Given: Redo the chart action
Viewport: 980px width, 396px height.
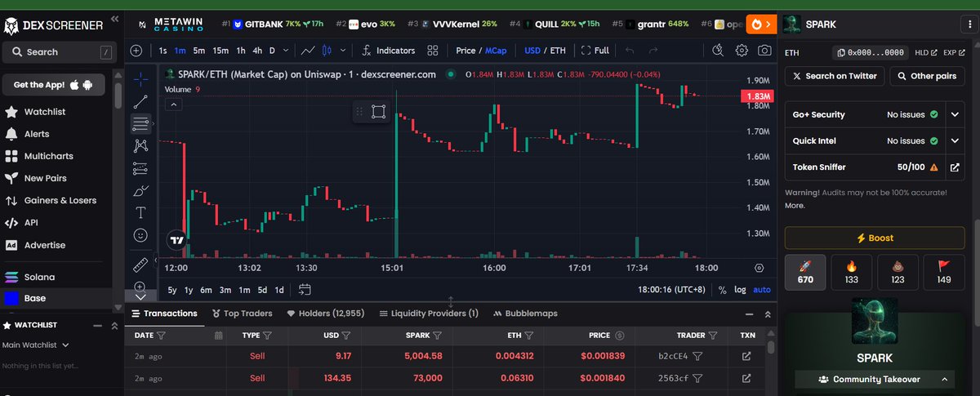Looking at the screenshot, I should [x=653, y=51].
